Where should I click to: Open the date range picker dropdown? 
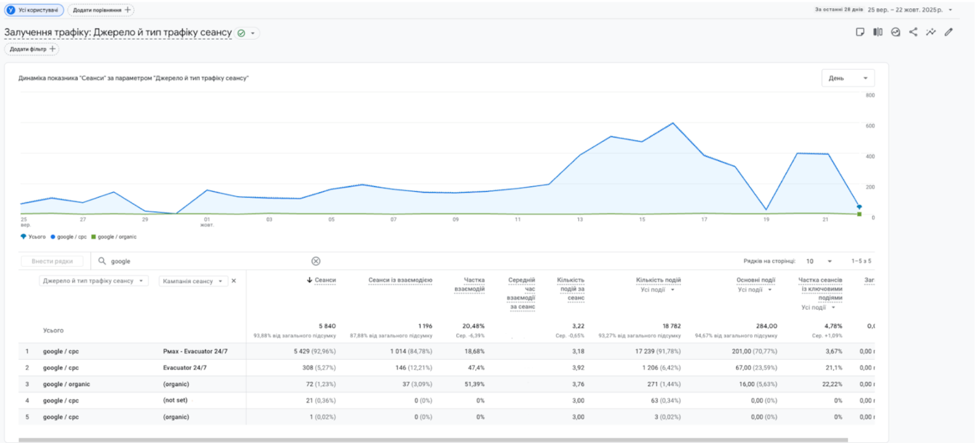(909, 10)
